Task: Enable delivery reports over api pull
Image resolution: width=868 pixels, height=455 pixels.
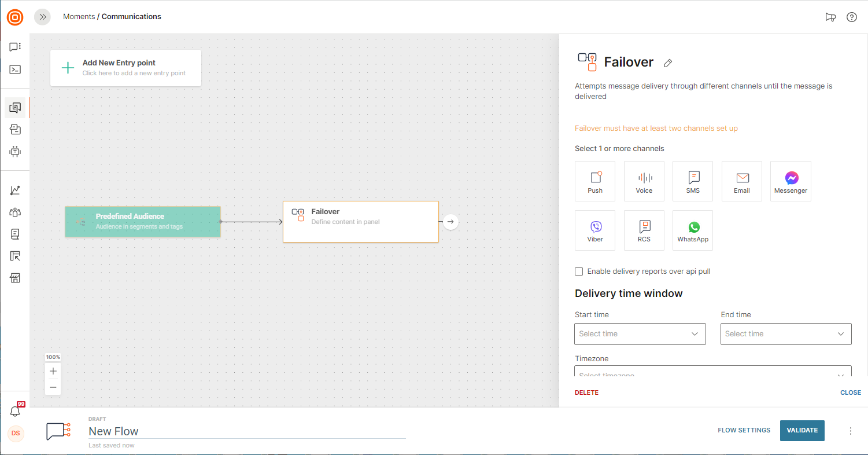Action: point(579,271)
